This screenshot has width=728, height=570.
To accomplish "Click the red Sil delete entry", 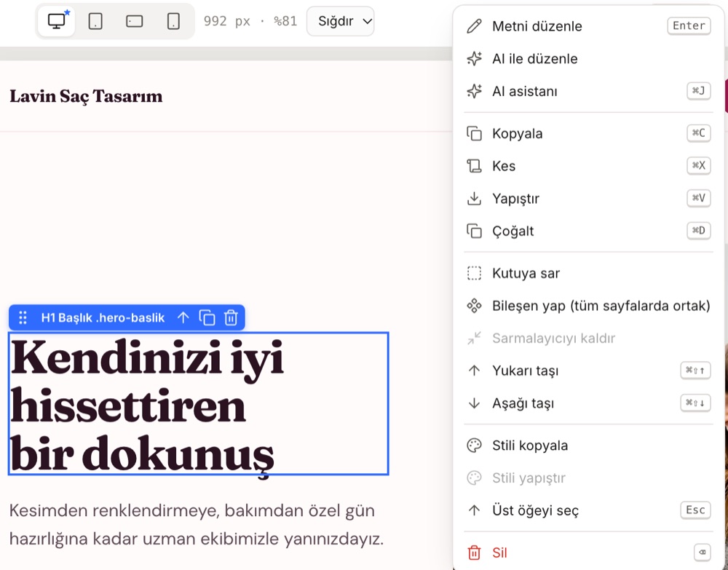I will pos(588,553).
